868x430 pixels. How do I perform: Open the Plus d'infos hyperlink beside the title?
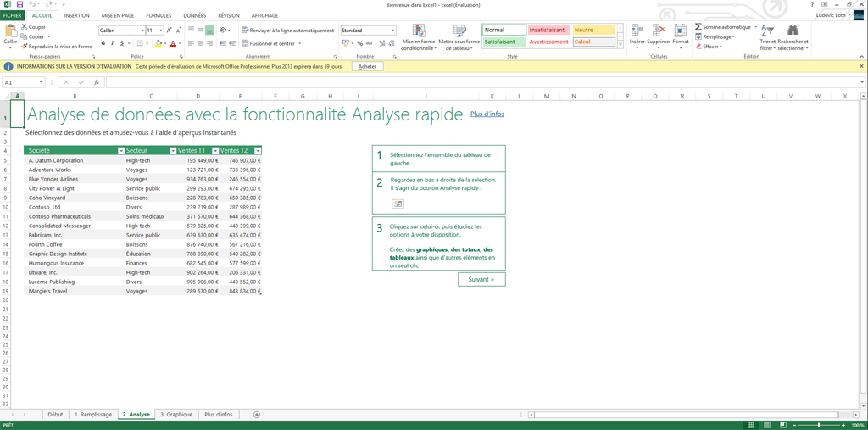pyautogui.click(x=487, y=114)
